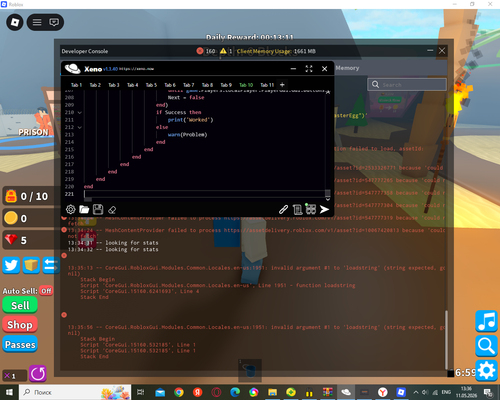
Task: Click the red error count icon in console
Action: tap(200, 51)
